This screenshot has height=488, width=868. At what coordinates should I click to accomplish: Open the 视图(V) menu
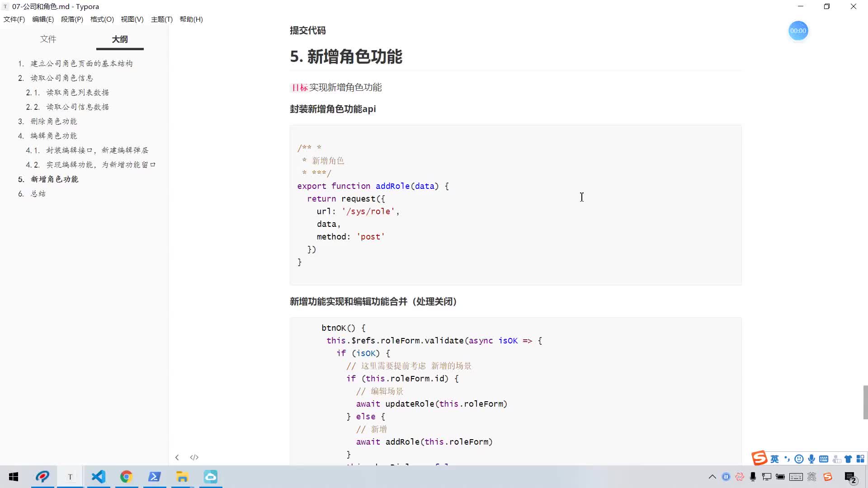[x=132, y=19]
